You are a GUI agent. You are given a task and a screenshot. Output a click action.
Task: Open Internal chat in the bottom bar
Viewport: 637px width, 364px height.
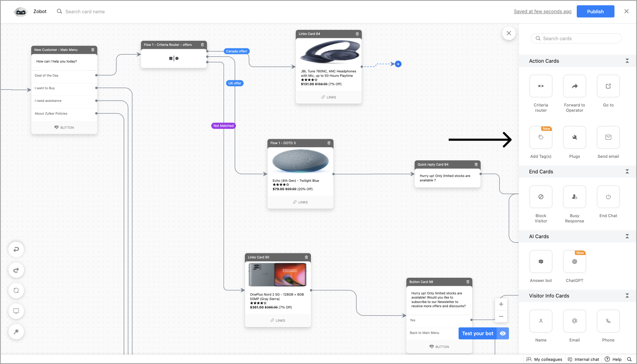583,359
